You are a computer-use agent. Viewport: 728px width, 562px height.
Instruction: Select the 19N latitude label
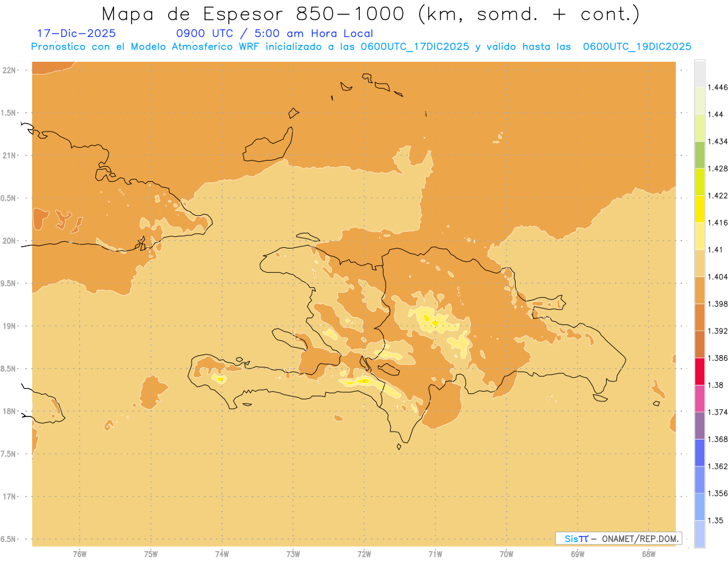10,326
